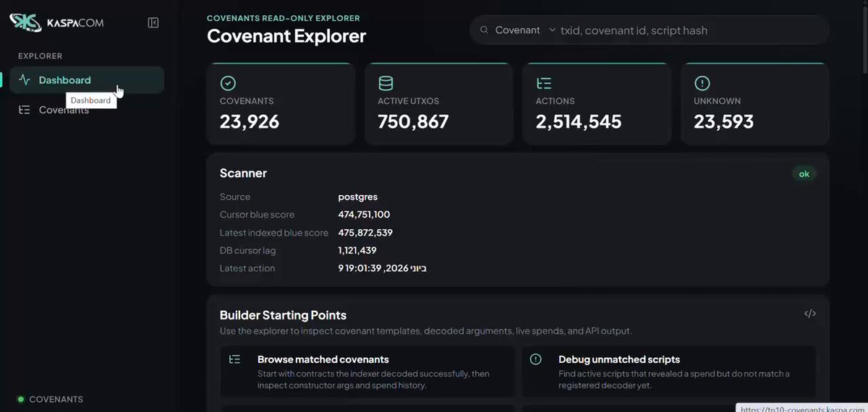868x412 pixels.
Task: Click the Dashboard pulse icon
Action: [x=25, y=80]
